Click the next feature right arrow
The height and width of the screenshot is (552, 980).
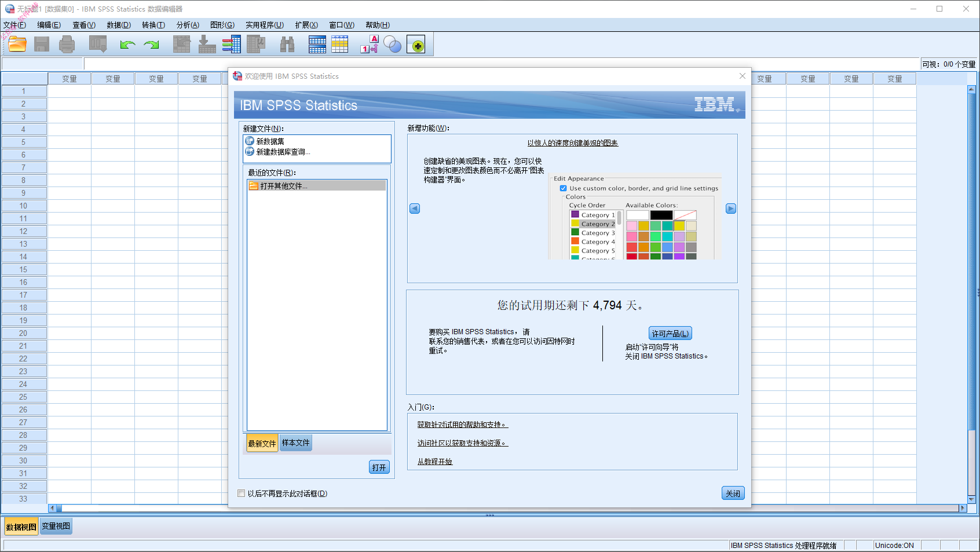tap(731, 209)
